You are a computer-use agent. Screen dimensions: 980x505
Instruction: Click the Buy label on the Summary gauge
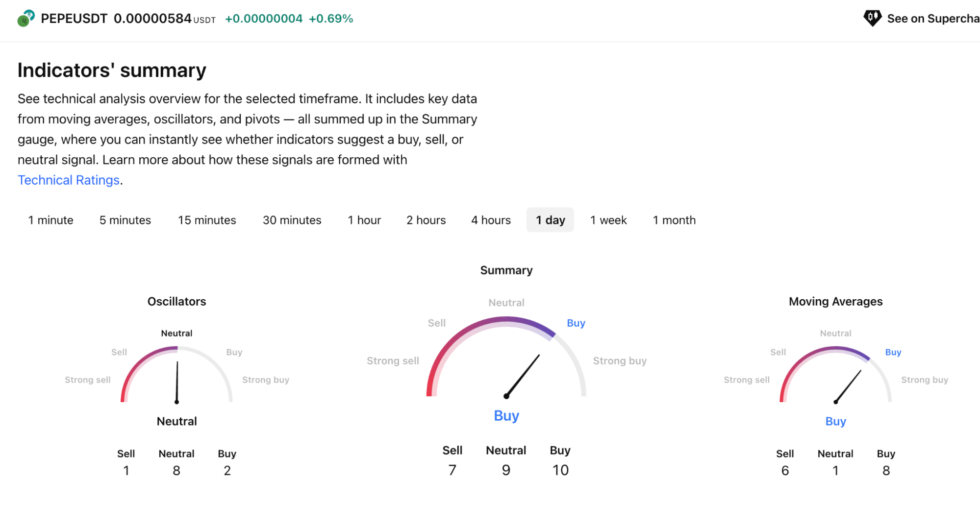(x=576, y=323)
